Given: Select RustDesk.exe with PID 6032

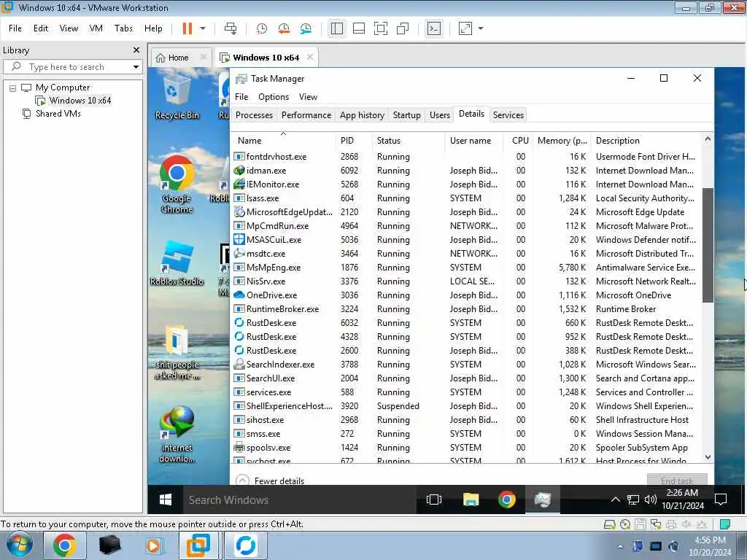Looking at the screenshot, I should pyautogui.click(x=467, y=323).
